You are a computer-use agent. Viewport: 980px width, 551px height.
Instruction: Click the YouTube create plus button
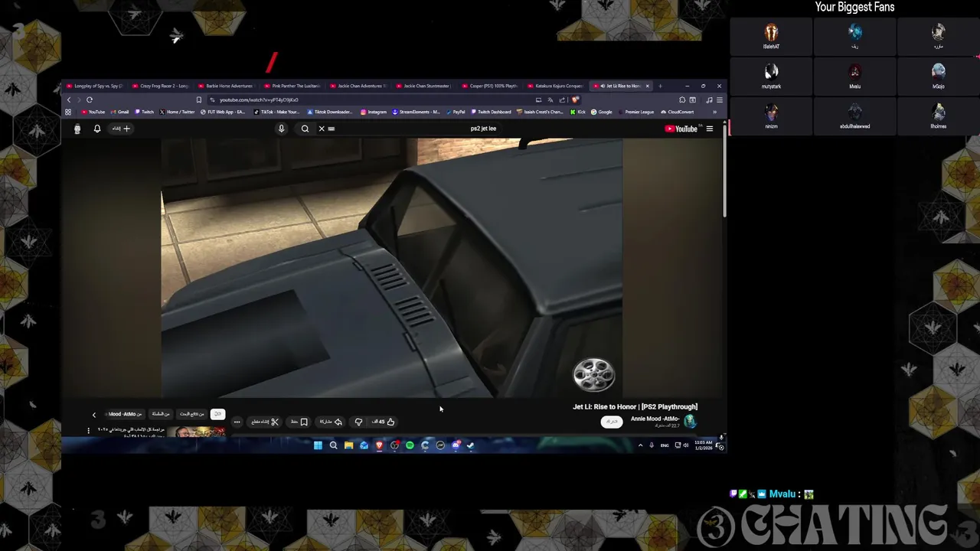122,129
